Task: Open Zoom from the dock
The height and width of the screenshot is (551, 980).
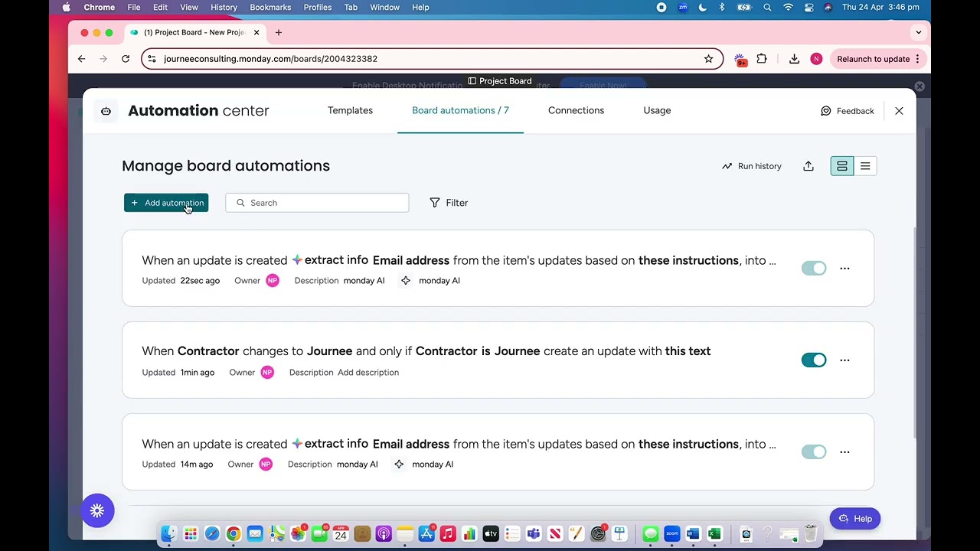Action: coord(671,533)
